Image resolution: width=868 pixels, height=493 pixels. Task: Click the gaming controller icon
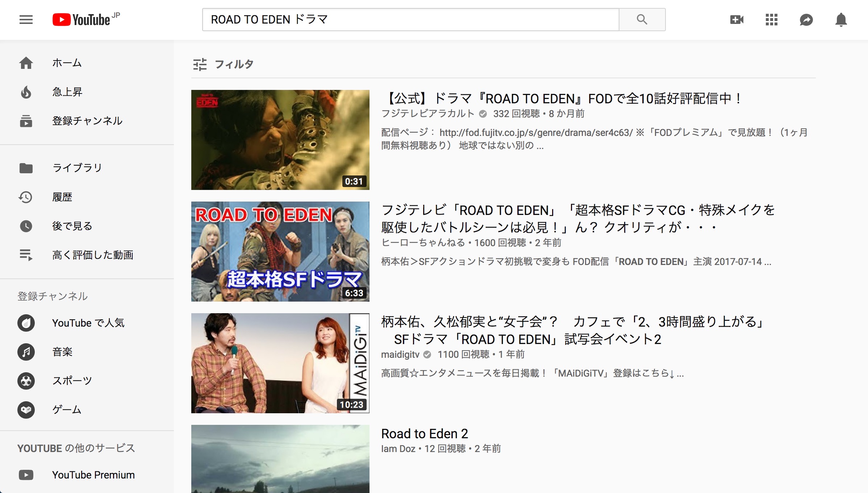(x=26, y=410)
